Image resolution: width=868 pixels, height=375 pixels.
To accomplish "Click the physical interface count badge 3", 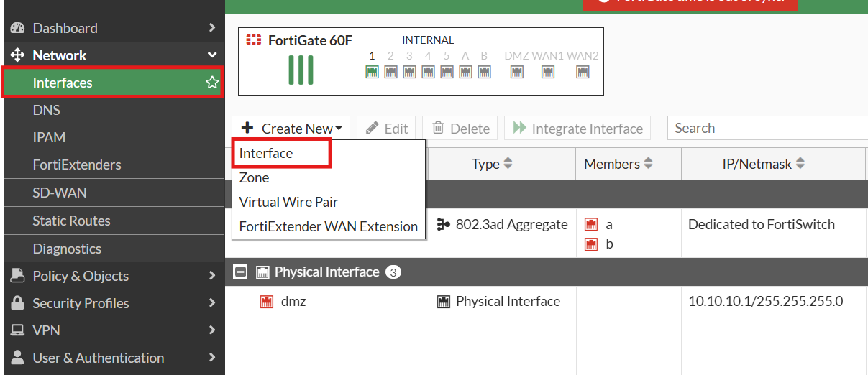I will pyautogui.click(x=393, y=272).
